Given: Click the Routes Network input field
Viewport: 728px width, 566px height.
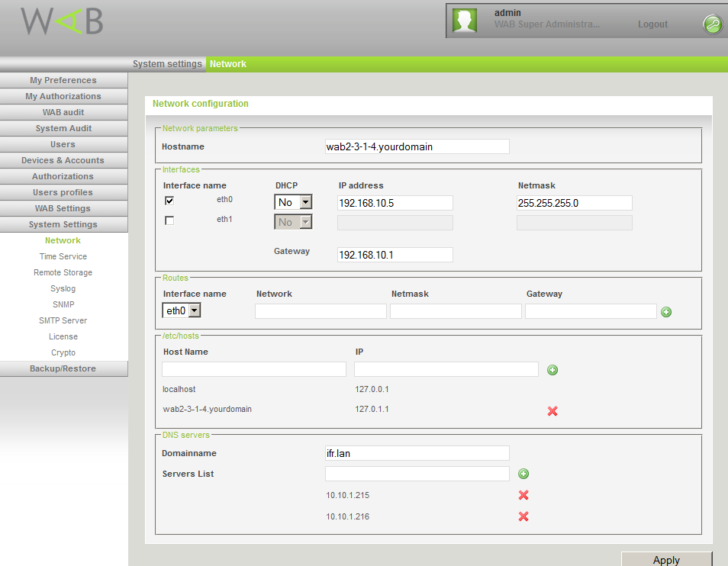Looking at the screenshot, I should 321,310.
